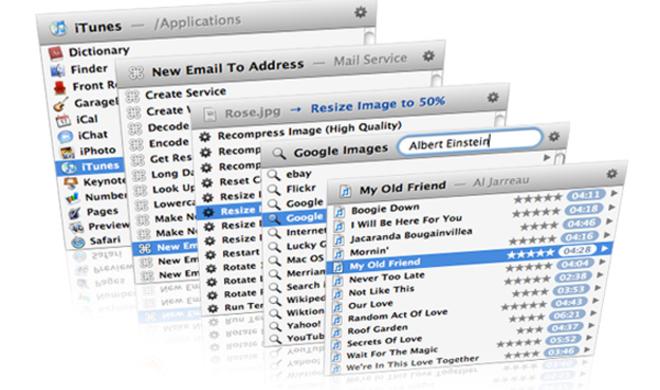Select the Secrets Of Love song
Screen dimensions: 660x390
(384, 341)
